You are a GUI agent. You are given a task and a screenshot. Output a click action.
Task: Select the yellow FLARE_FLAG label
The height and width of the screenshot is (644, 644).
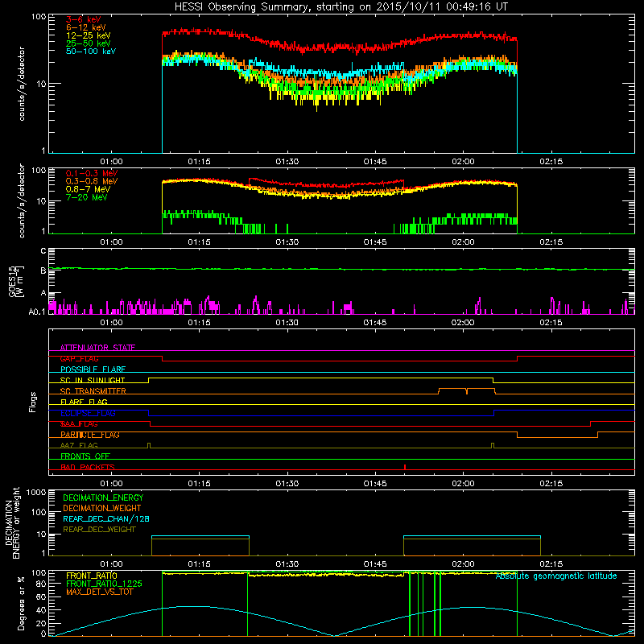[84, 402]
